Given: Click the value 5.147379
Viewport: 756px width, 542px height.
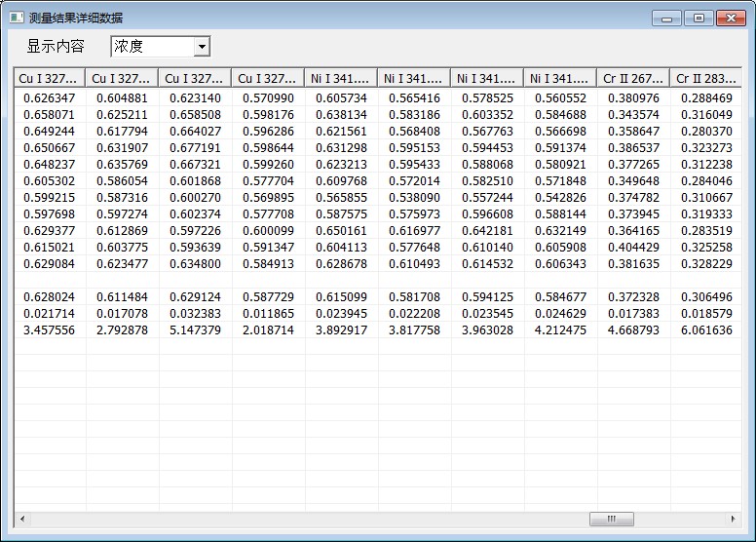Looking at the screenshot, I should pyautogui.click(x=195, y=330).
